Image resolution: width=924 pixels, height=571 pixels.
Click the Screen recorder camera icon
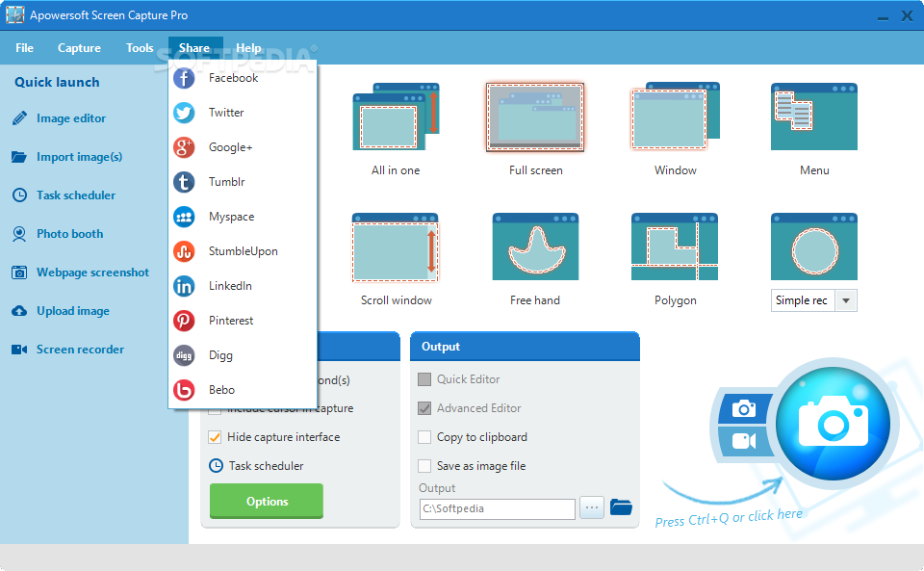(19, 350)
